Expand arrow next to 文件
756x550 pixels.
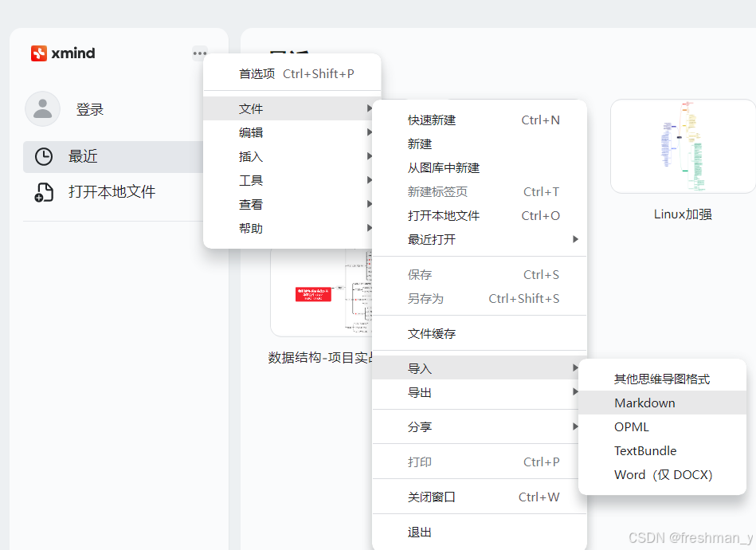tap(370, 108)
